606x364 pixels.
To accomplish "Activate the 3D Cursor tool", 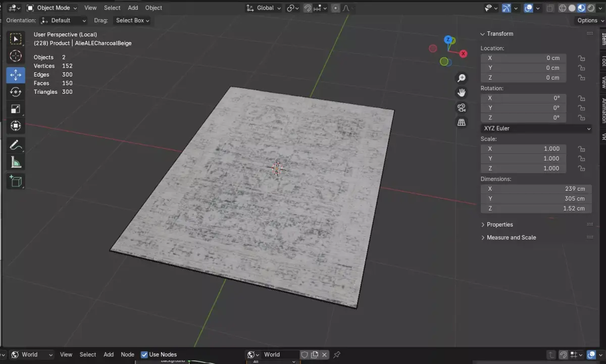I will (x=16, y=56).
